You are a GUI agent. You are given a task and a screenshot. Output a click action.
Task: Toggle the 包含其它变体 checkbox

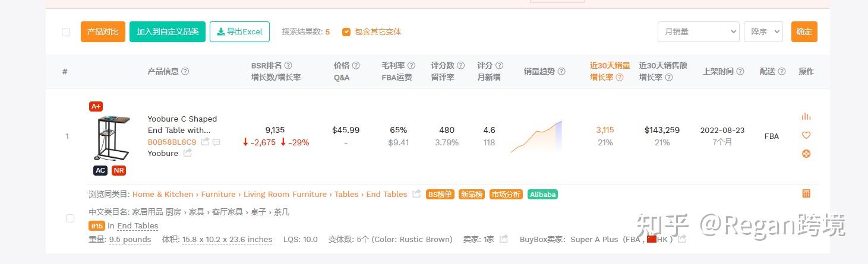pyautogui.click(x=346, y=32)
